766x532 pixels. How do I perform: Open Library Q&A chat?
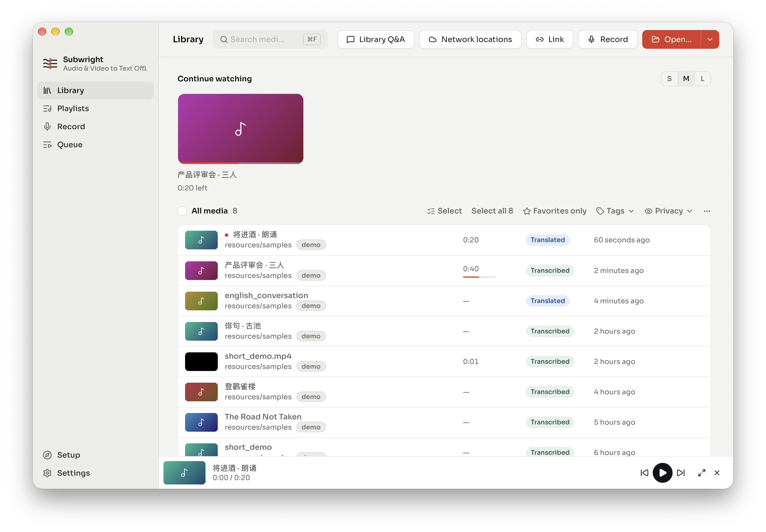point(376,39)
